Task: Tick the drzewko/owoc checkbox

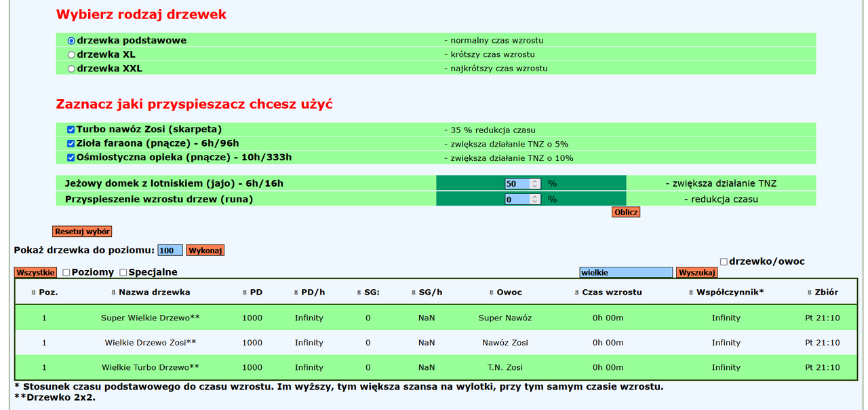Action: pos(724,261)
